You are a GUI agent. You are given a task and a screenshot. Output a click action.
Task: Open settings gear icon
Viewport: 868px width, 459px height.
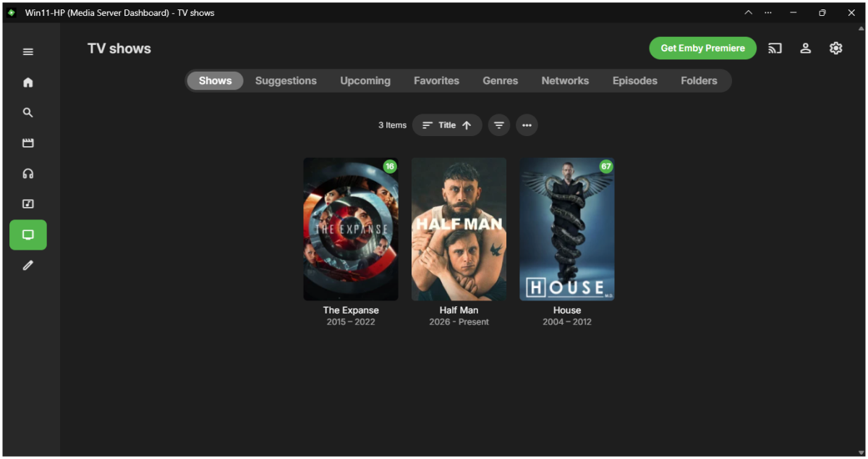(x=835, y=49)
